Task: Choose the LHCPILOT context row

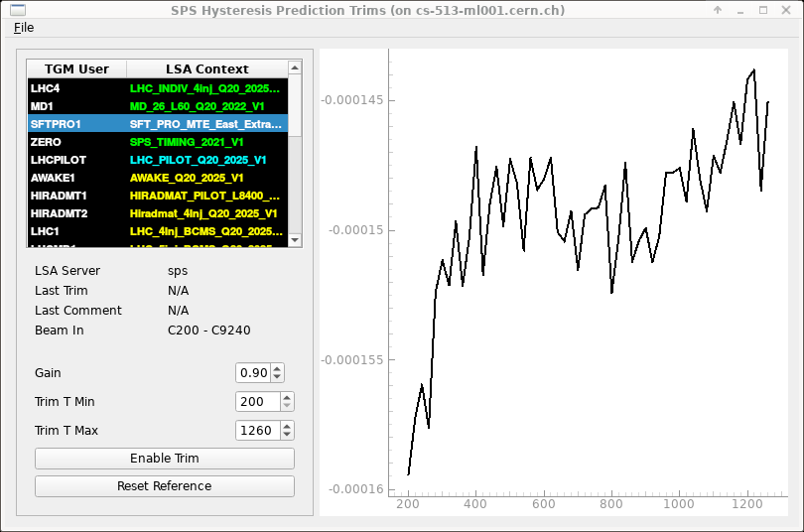Action: click(x=159, y=160)
